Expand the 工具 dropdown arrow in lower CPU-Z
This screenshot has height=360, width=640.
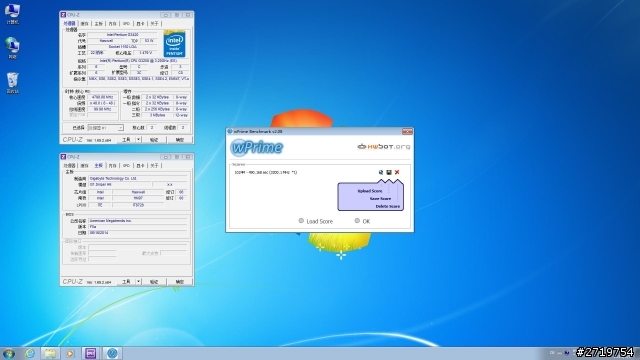pos(139,282)
